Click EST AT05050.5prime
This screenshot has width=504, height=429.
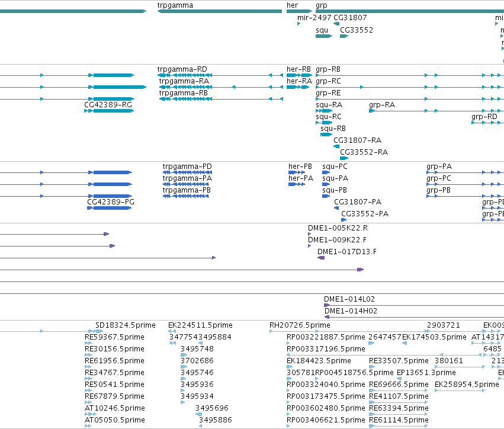click(88, 426)
